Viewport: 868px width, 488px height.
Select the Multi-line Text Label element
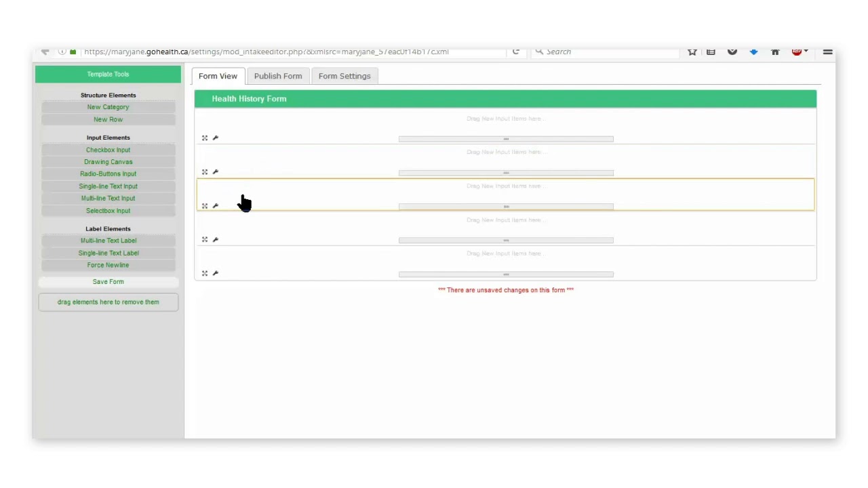(x=108, y=241)
